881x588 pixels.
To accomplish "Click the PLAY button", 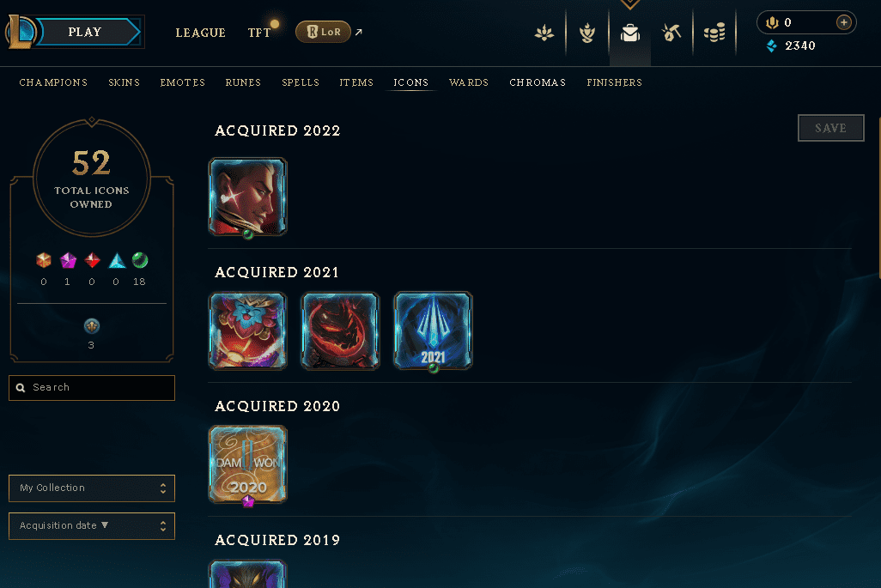I will pyautogui.click(x=85, y=32).
